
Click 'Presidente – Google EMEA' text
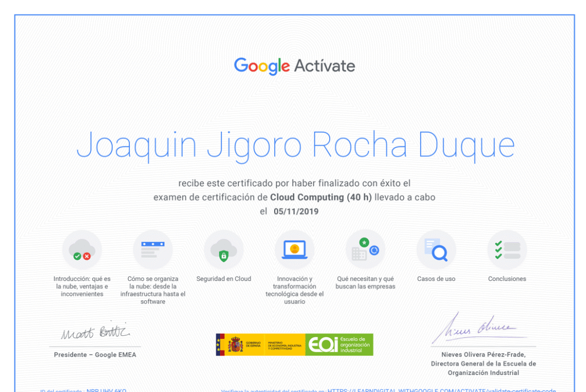(95, 355)
